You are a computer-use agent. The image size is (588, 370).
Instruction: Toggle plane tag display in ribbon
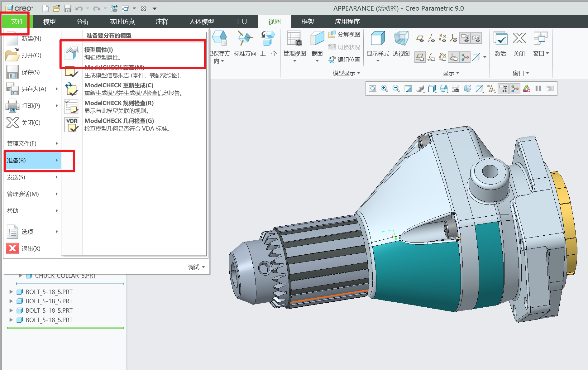tap(420, 57)
